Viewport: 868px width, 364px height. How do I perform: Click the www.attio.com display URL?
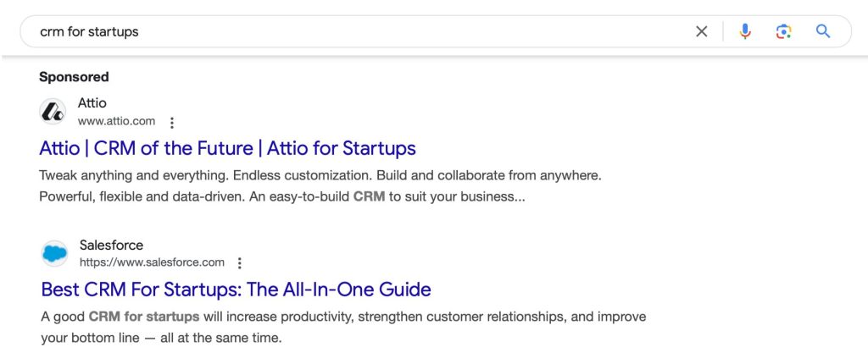tap(116, 122)
